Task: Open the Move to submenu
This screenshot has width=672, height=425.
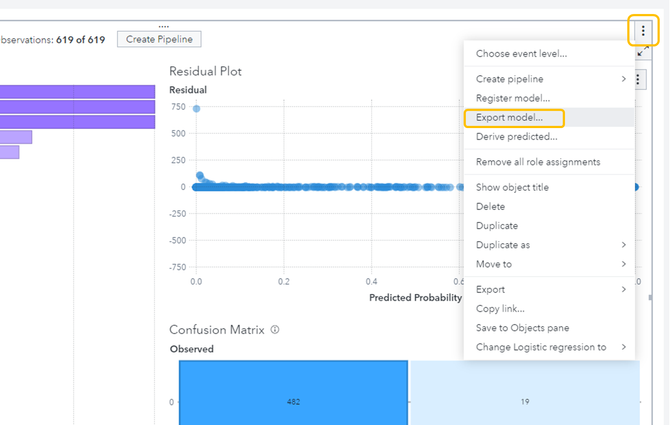Action: (550, 264)
